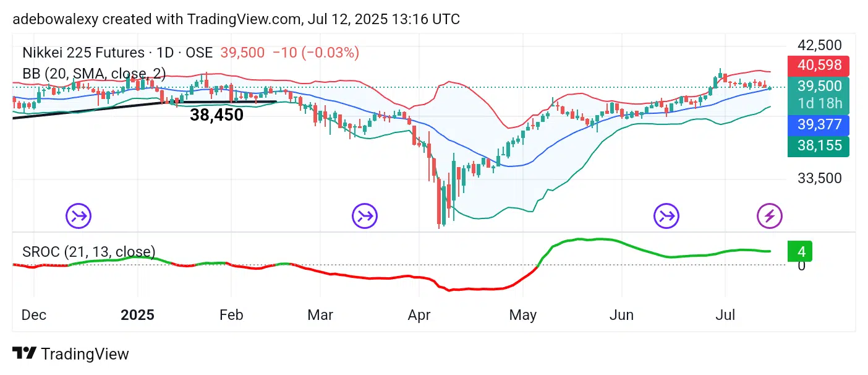Click the green 38,155 lower band label
The image size is (868, 375).
[x=819, y=145]
